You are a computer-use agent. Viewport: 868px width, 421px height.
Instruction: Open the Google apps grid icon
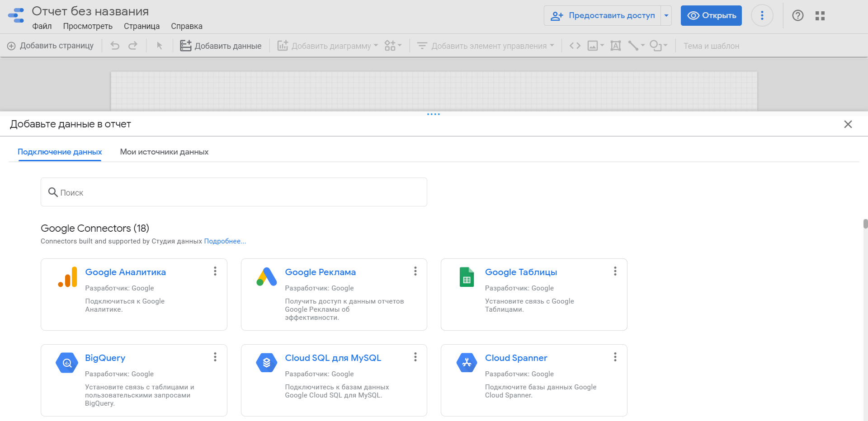[x=820, y=16]
